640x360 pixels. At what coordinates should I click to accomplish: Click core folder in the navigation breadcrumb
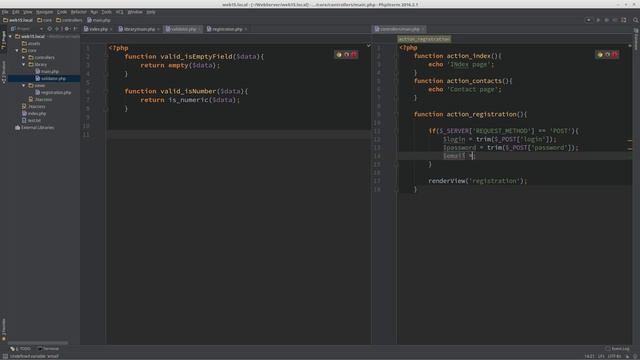44,20
